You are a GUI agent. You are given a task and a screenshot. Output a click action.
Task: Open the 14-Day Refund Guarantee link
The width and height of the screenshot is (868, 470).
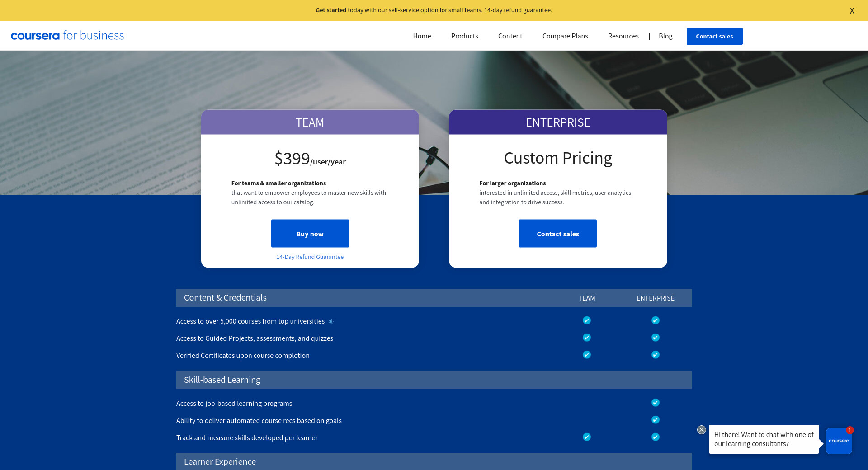(x=310, y=257)
